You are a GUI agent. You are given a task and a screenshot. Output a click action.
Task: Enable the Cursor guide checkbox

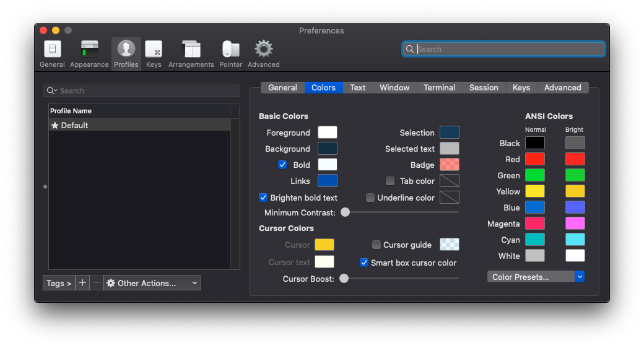click(376, 245)
